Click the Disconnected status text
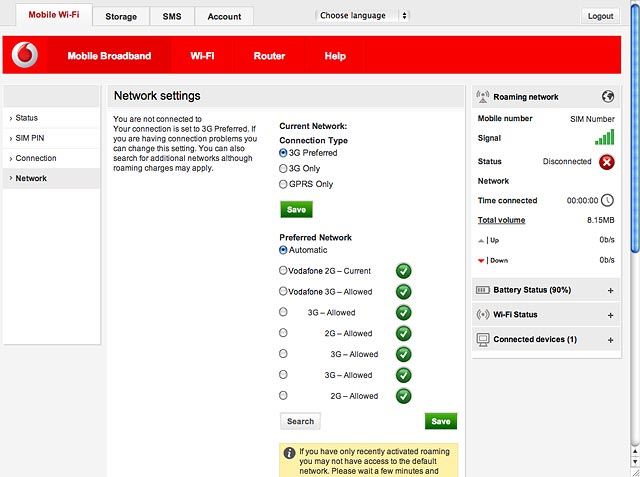This screenshot has height=477, width=640. point(567,162)
